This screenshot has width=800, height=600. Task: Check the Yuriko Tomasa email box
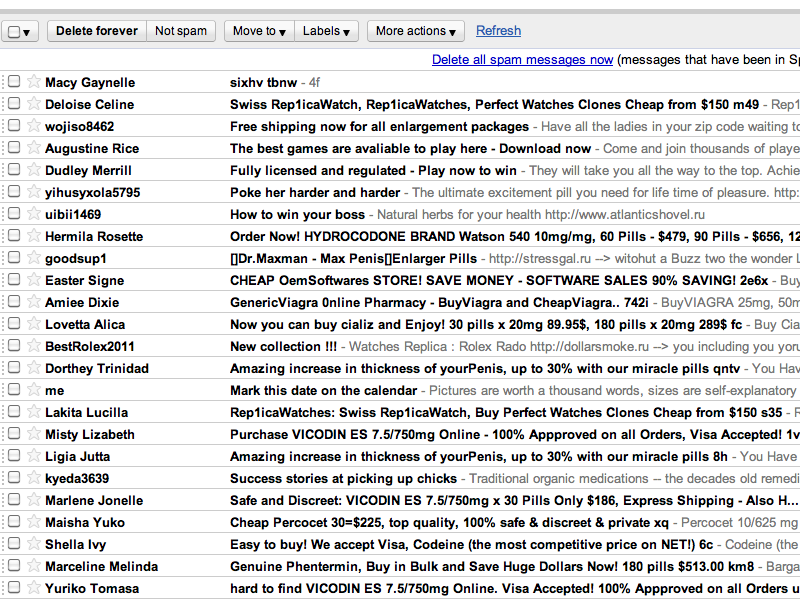coord(14,587)
